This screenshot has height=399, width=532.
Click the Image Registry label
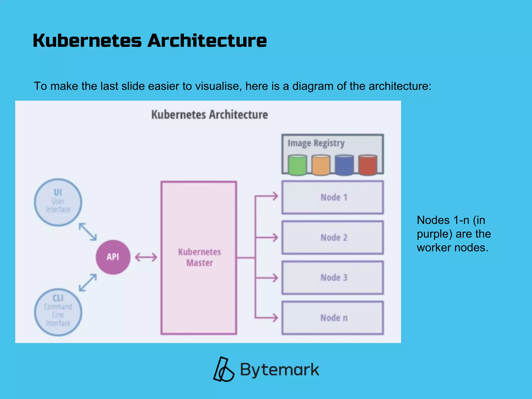(316, 143)
